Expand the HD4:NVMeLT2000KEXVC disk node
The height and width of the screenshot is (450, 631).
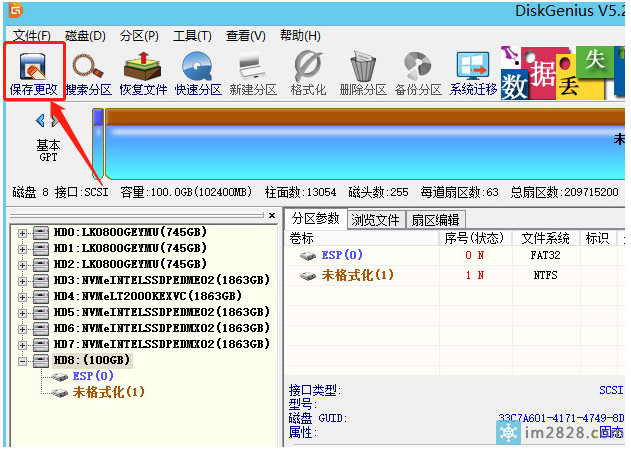click(x=23, y=296)
